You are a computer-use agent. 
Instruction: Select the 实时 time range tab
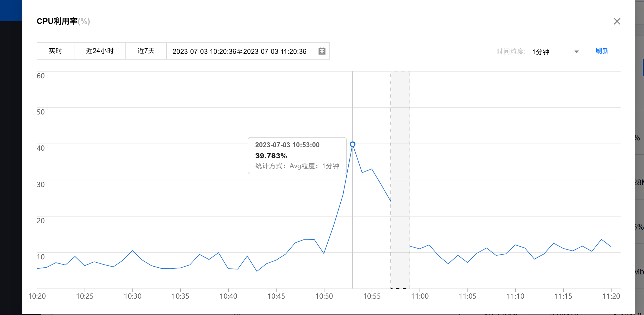(x=55, y=51)
